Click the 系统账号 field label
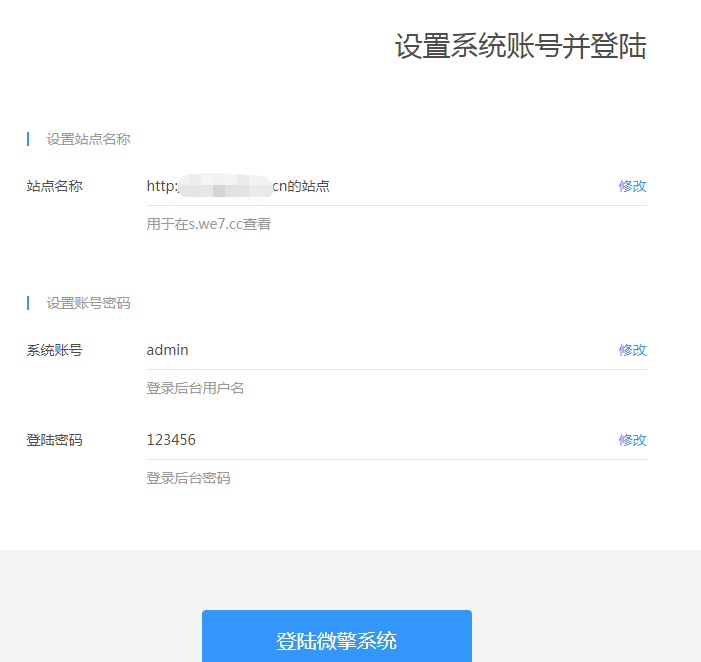Viewport: 701px width, 662px height. [55, 350]
